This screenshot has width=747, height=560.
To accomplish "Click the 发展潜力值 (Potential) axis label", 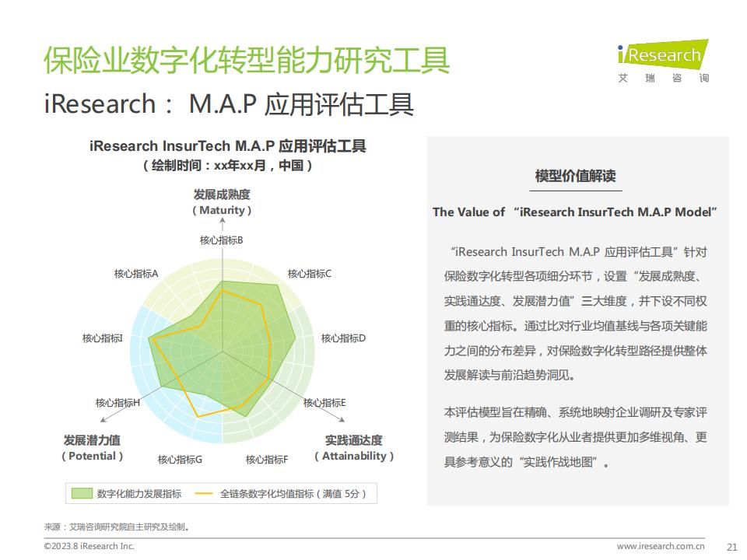I will click(x=93, y=448).
